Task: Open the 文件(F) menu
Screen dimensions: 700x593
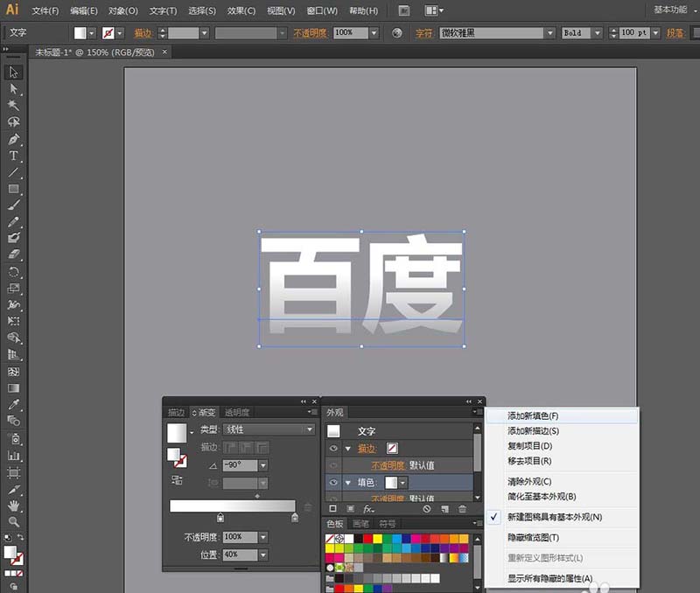Action: click(x=45, y=10)
